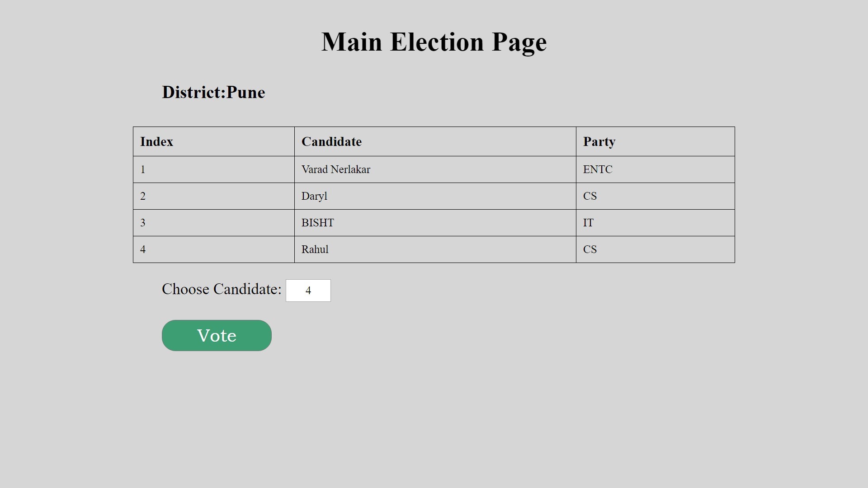This screenshot has height=488, width=868.
Task: Click the Index column header
Action: coord(214,141)
